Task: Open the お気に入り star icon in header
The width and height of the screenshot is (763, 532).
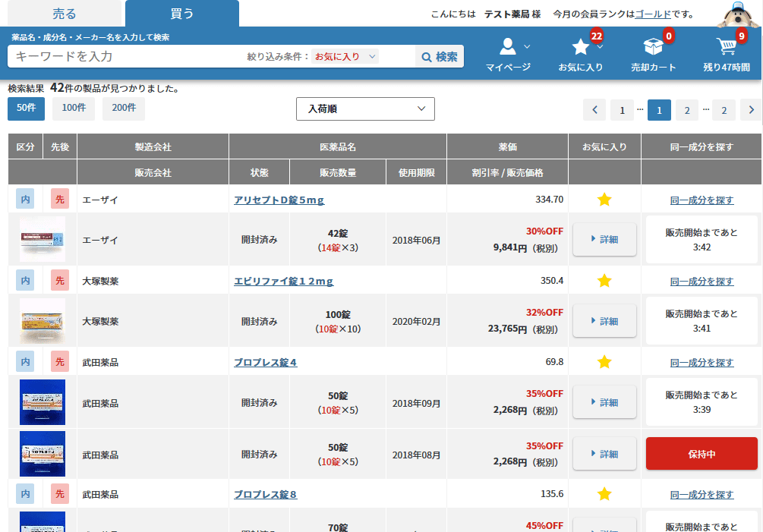Action: pyautogui.click(x=580, y=47)
